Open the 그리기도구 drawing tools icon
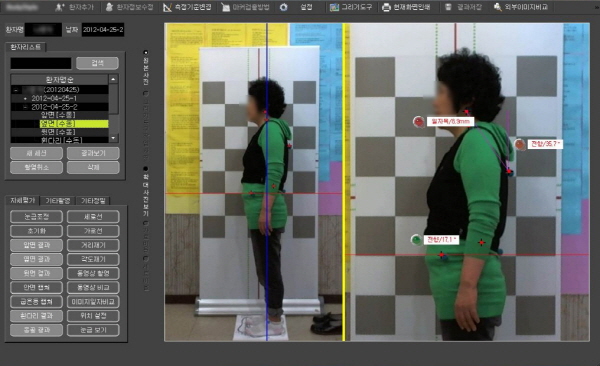Image resolution: width=600 pixels, height=366 pixels. point(334,7)
